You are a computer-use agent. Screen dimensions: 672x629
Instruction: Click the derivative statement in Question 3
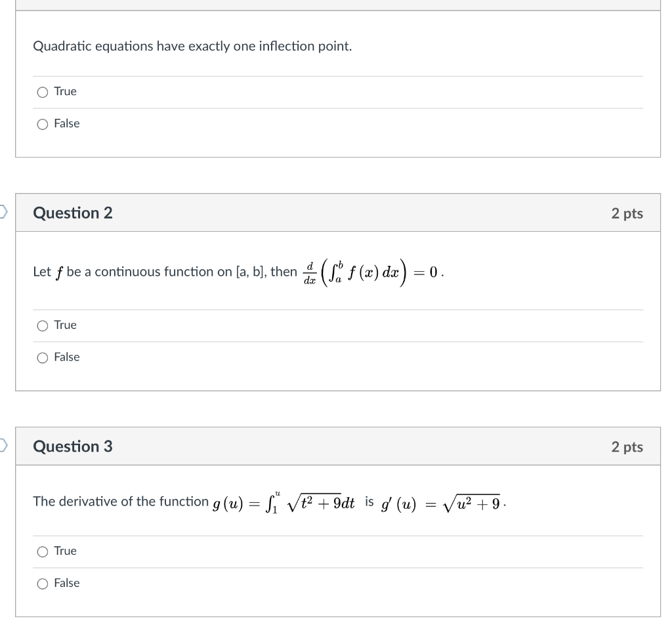click(x=262, y=501)
